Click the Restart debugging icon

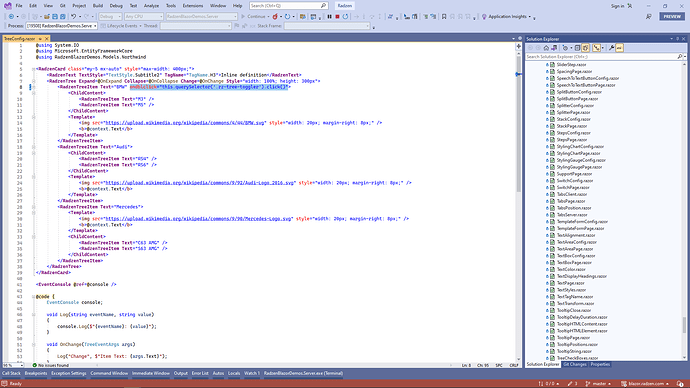pyautogui.click(x=345, y=16)
